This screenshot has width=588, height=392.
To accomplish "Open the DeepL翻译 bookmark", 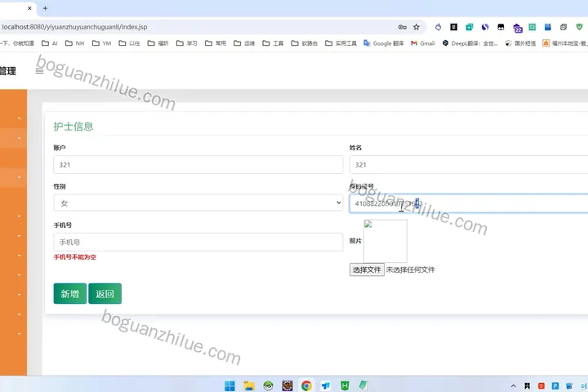I will (470, 43).
